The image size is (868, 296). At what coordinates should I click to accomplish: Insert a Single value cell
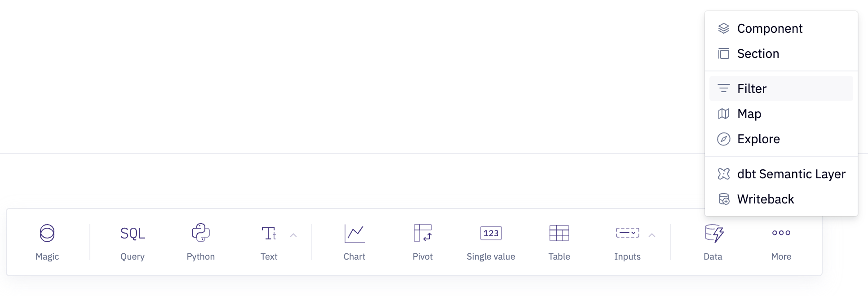tap(491, 234)
